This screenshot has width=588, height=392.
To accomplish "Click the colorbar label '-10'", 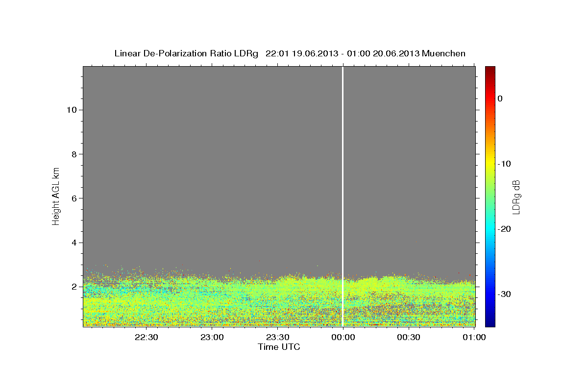I will 505,164.
